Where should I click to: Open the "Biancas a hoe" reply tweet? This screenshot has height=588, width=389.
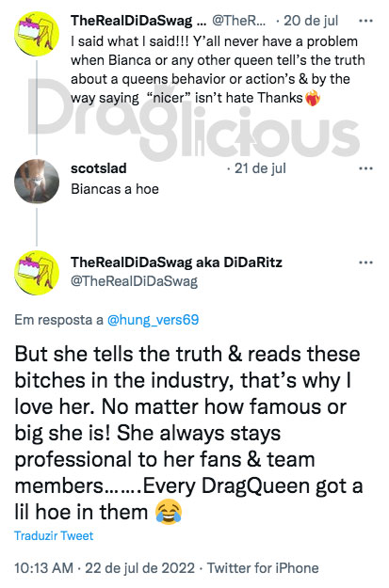point(115,189)
